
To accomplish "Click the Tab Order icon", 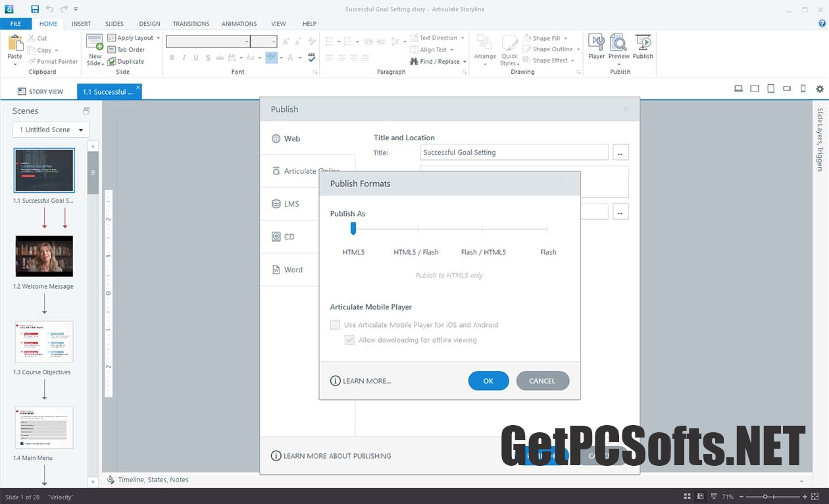I will point(112,49).
